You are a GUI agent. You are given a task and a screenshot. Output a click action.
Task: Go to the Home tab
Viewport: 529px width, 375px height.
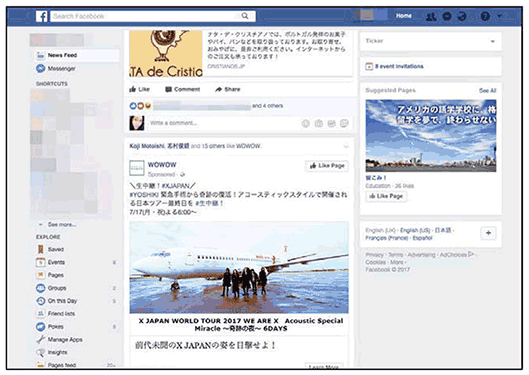[x=403, y=16]
